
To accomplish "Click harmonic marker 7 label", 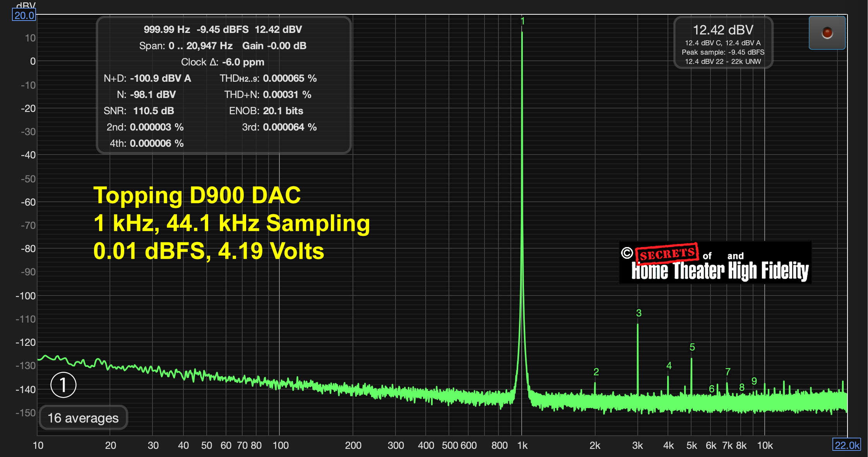I will tap(728, 372).
